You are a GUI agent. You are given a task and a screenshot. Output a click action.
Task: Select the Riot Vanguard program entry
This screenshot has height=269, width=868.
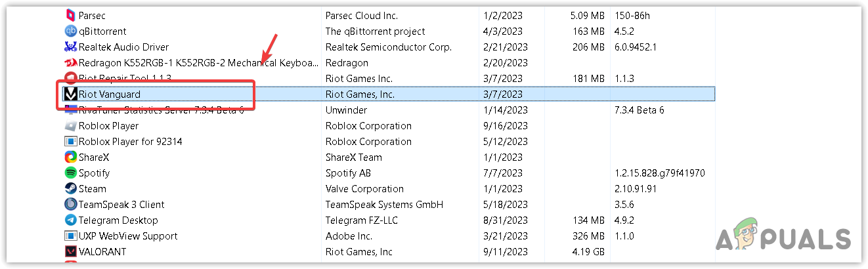(x=110, y=94)
